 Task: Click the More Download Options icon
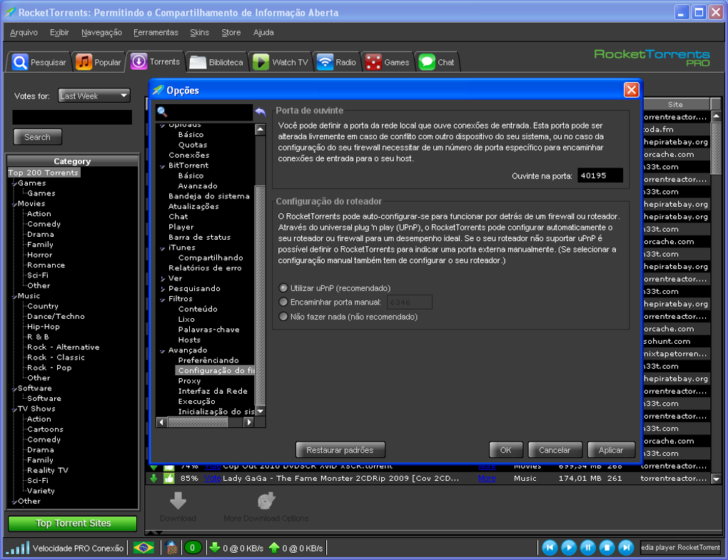(266, 501)
